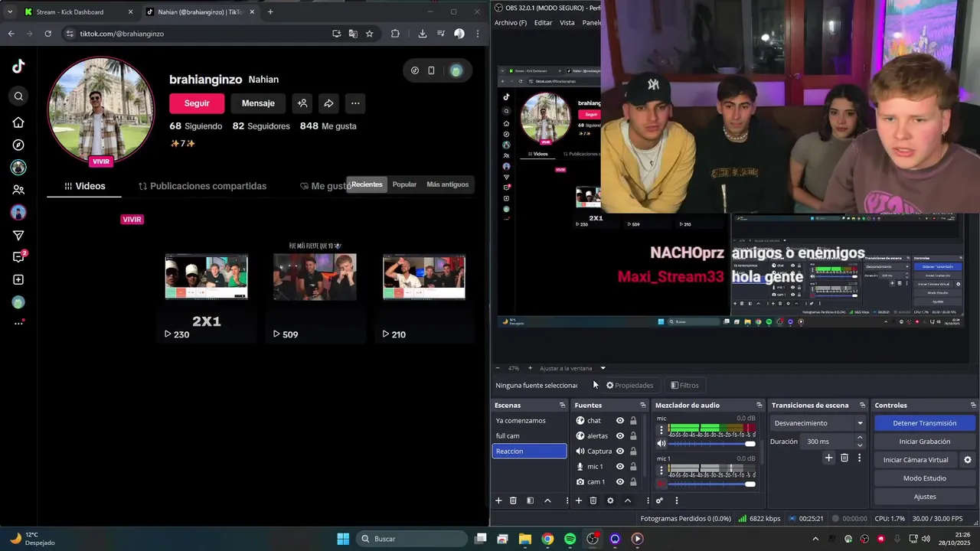Hide the chat source
The image size is (980, 551).
pos(620,421)
